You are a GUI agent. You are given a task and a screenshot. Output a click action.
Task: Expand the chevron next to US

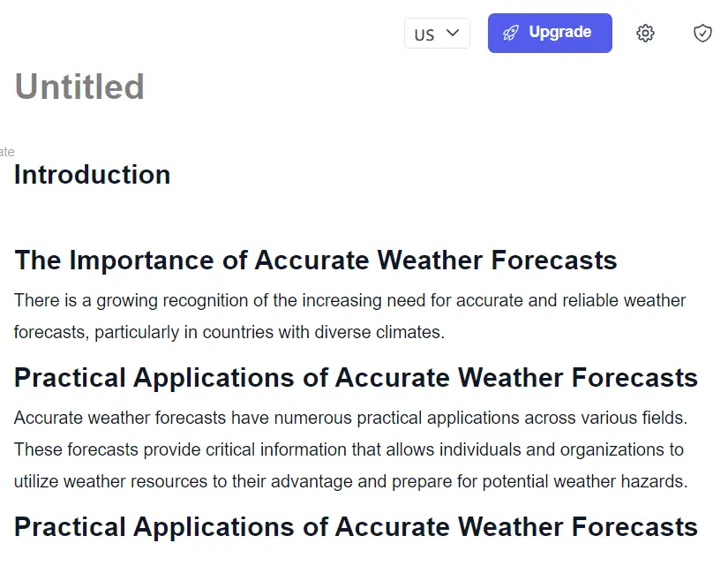[452, 33]
